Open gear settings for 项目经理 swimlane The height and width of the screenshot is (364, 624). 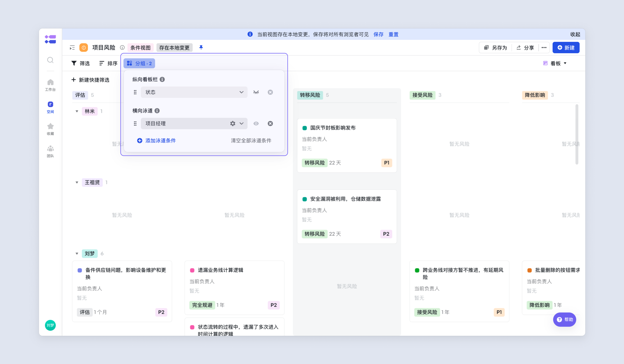click(233, 123)
